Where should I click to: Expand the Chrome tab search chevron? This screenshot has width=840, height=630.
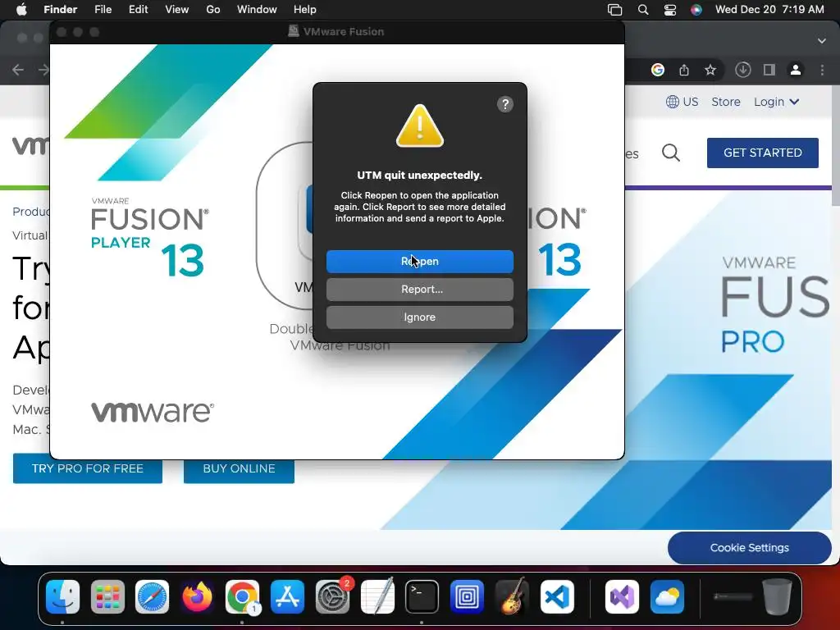822,41
